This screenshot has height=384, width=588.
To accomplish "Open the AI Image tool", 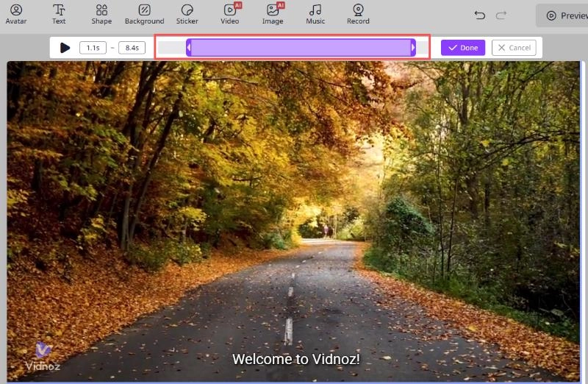I will [x=273, y=14].
